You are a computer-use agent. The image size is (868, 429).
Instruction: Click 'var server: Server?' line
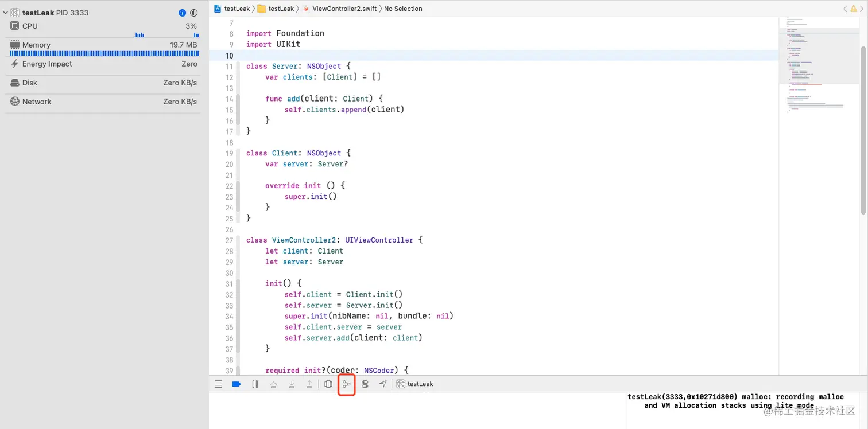click(307, 165)
